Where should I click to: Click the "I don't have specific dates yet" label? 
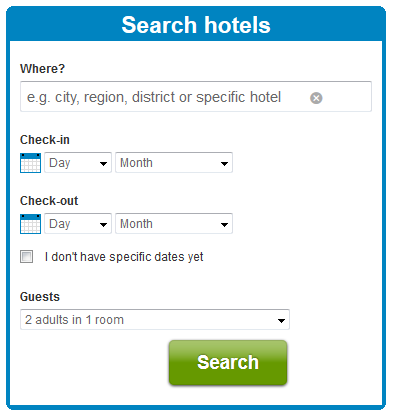coord(124,257)
